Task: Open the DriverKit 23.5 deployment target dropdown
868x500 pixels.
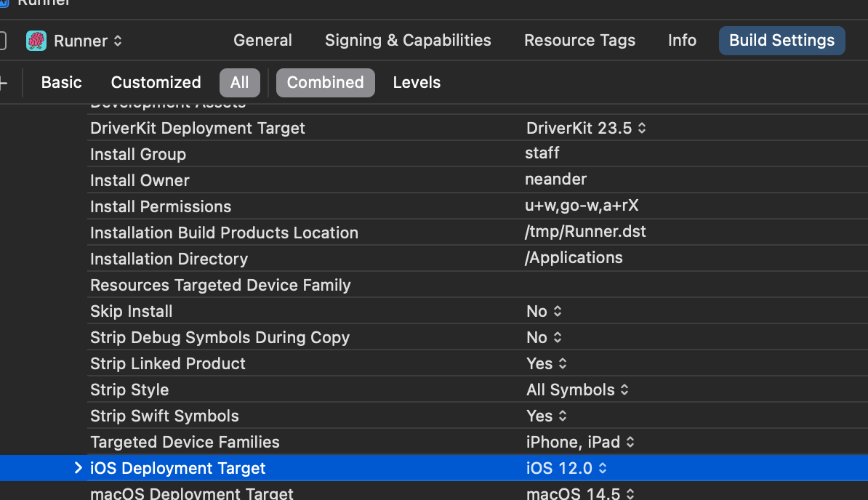Action: (x=586, y=129)
